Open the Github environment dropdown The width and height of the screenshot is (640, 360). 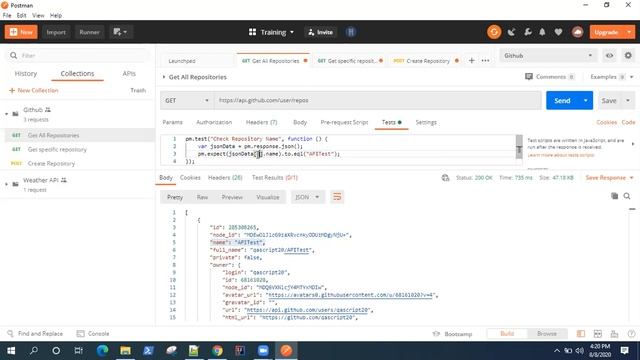pyautogui.click(x=548, y=56)
